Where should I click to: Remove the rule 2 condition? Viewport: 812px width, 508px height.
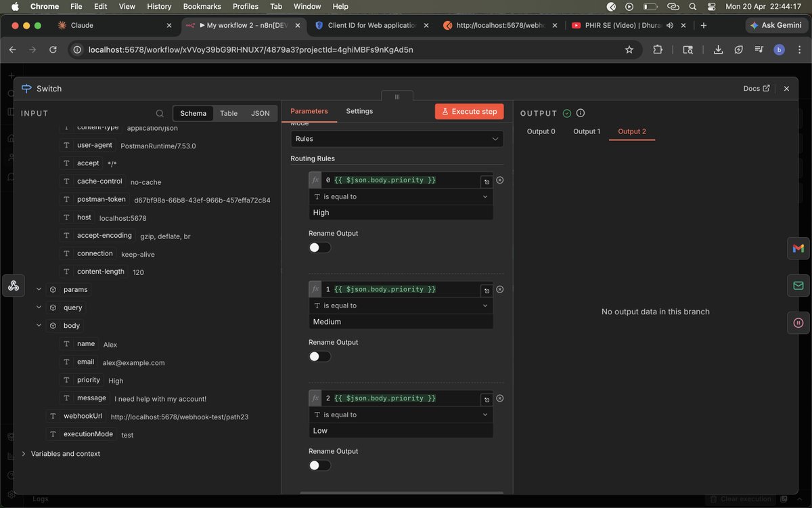[500, 398]
